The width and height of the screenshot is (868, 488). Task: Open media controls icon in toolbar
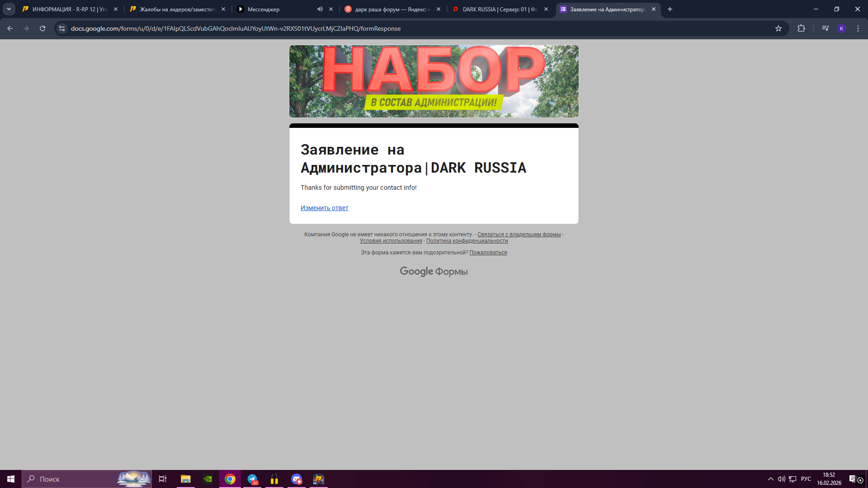tap(826, 28)
